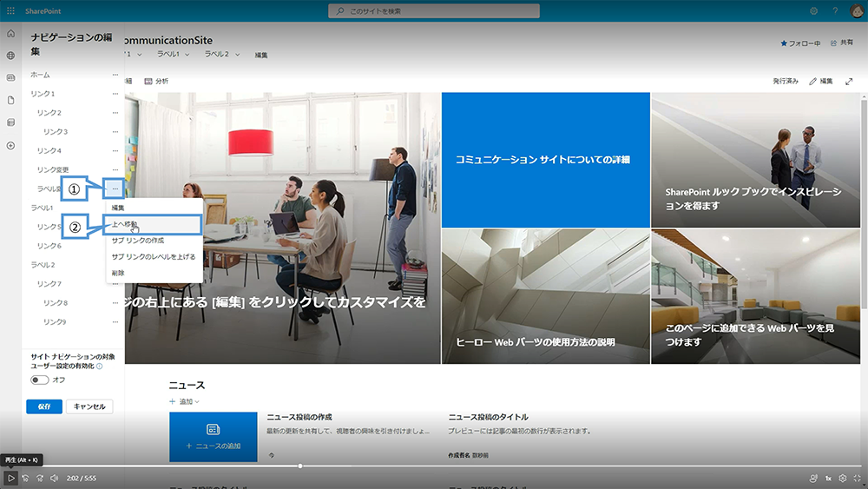
Task: Open the user profile avatar
Action: point(857,11)
